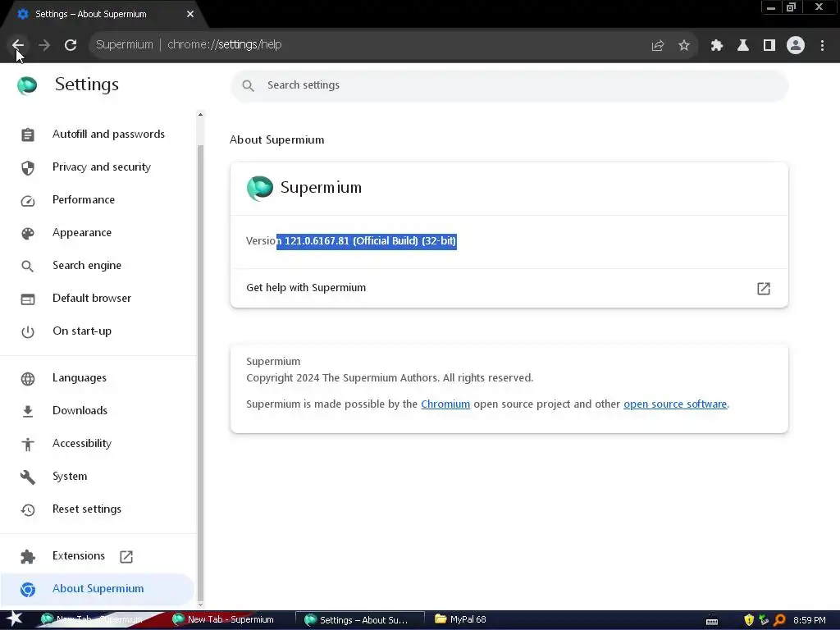Image resolution: width=840 pixels, height=630 pixels.
Task: Click the Copyright 2024 Supermium Authors text
Action: [390, 378]
